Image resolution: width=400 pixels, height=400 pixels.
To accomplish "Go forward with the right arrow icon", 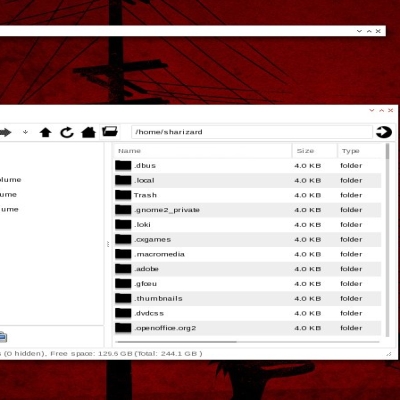I will [x=5, y=132].
